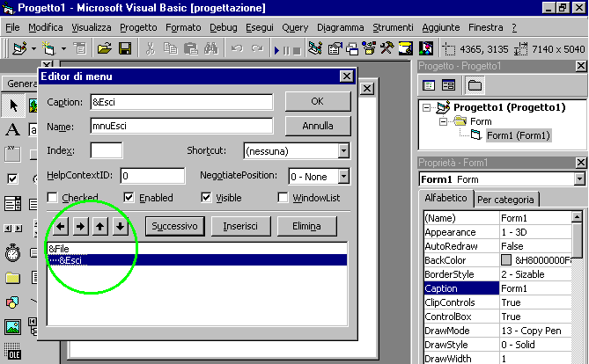Open the Progetto menu
This screenshot has height=364, width=589.
[138, 27]
